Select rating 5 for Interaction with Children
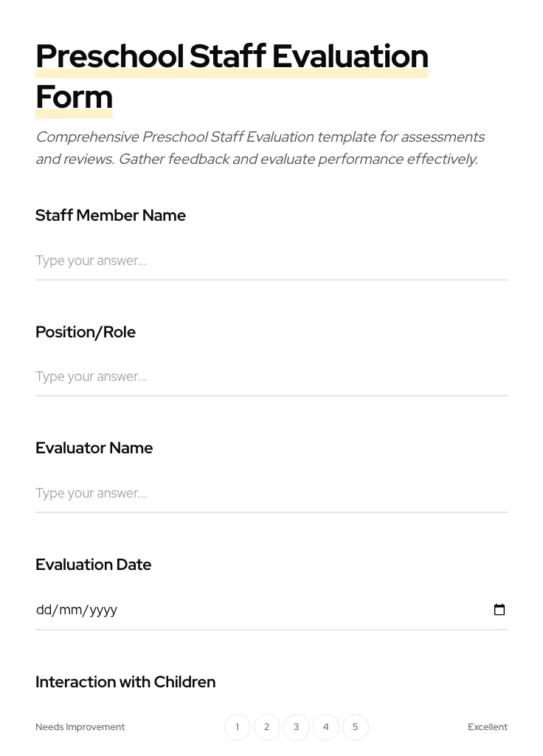 coord(355,726)
